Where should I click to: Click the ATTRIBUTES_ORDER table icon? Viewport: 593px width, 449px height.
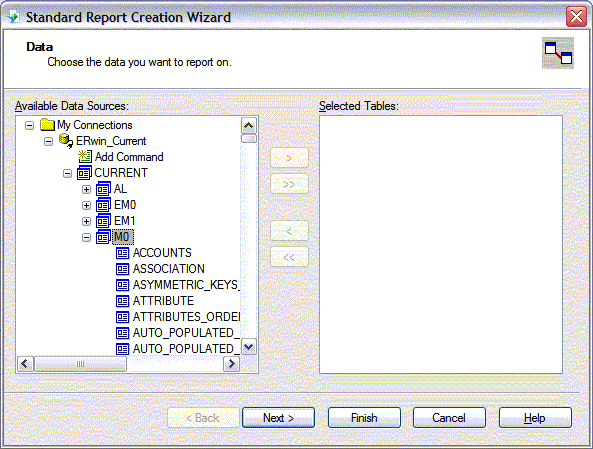(122, 317)
